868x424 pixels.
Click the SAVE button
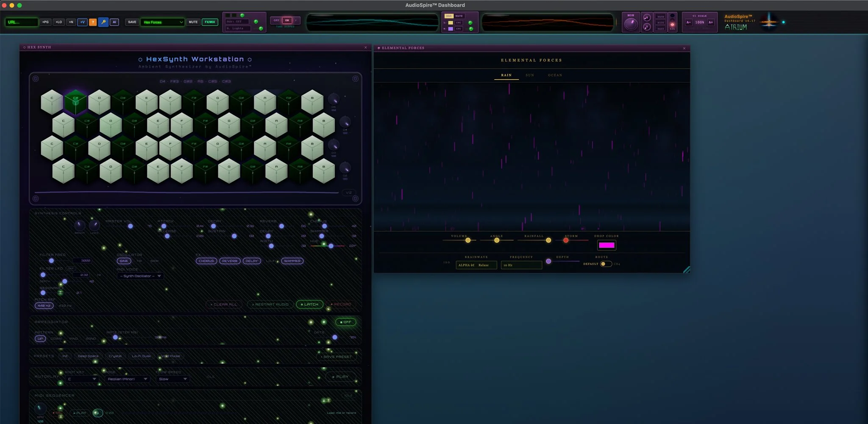tap(132, 22)
